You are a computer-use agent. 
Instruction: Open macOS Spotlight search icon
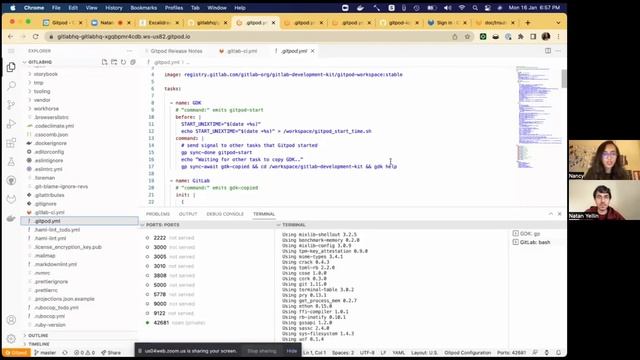click(x=475, y=8)
